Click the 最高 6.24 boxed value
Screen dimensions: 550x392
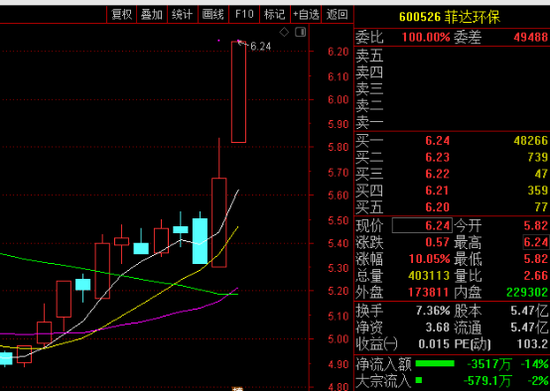pos(536,242)
